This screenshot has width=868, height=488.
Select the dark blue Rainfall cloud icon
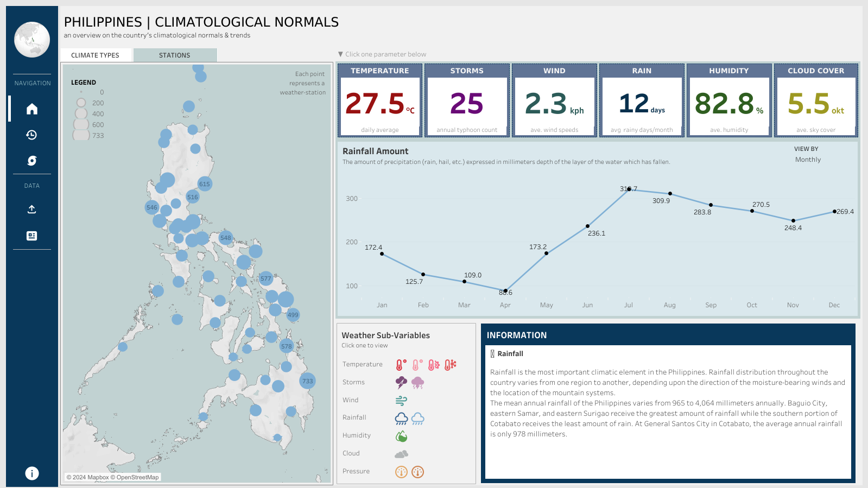pyautogui.click(x=401, y=418)
